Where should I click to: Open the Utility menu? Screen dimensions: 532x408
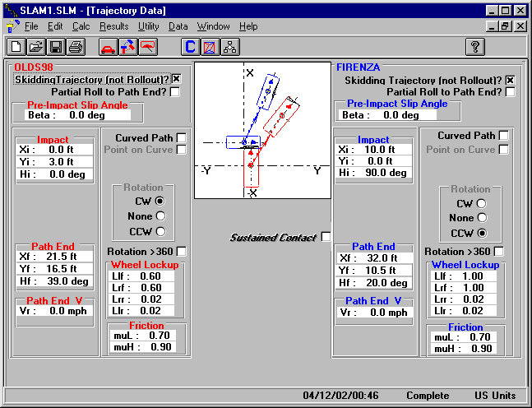[x=148, y=26]
